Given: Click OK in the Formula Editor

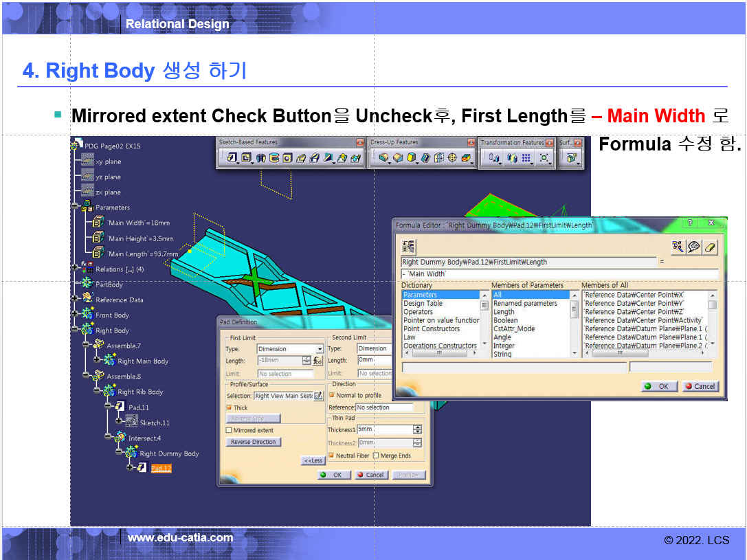Looking at the screenshot, I should tap(658, 386).
